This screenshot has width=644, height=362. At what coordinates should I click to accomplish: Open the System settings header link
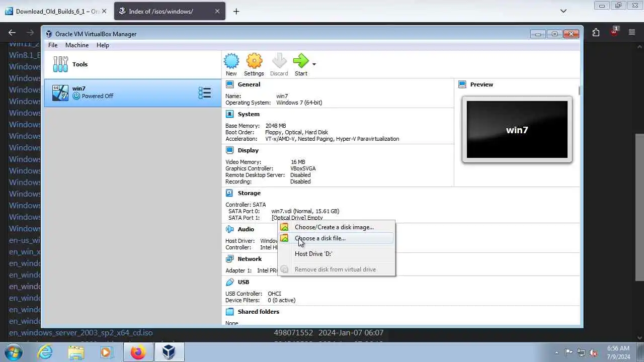[249, 114]
